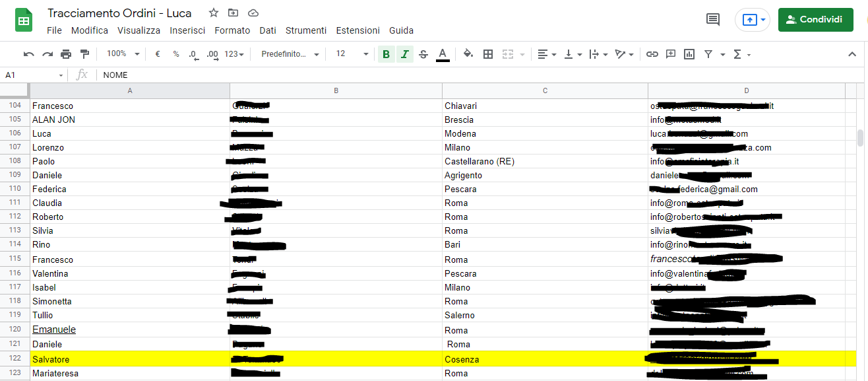Pick a cell fill color

click(468, 54)
